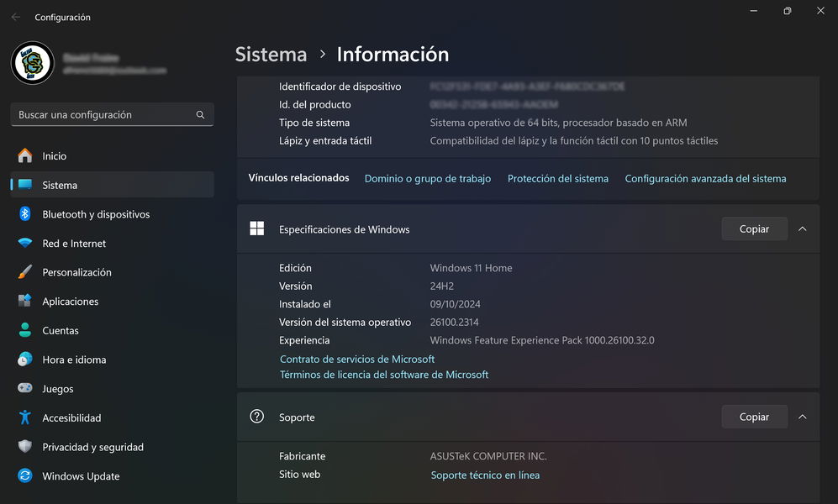
Task: Click the Privacidad shield icon
Action: (24, 446)
